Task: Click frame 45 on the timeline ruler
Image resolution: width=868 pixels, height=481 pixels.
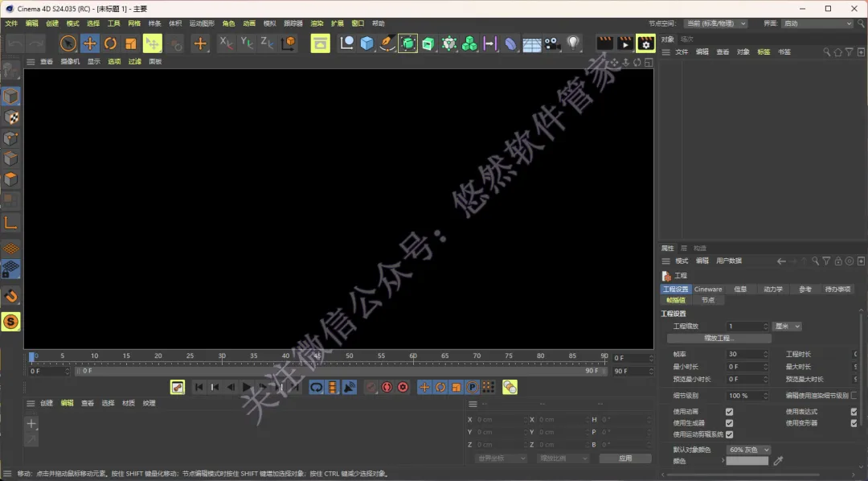Action: [x=317, y=356]
